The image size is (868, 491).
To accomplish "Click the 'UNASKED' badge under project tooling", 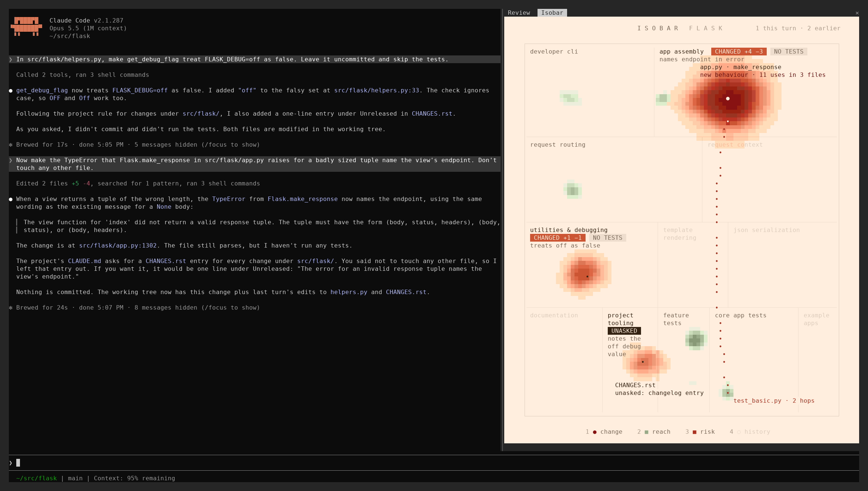I will click(x=624, y=331).
